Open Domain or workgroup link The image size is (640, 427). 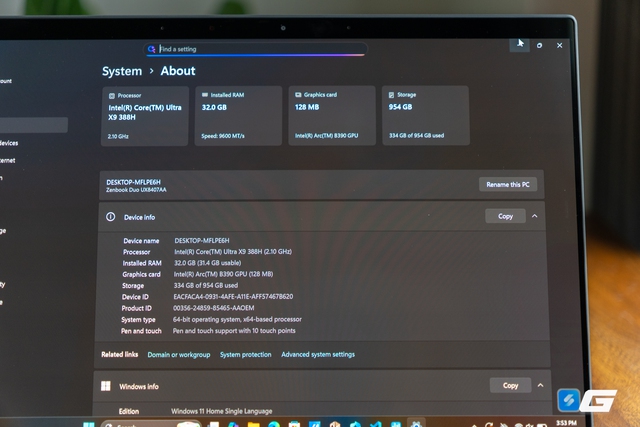click(x=179, y=355)
